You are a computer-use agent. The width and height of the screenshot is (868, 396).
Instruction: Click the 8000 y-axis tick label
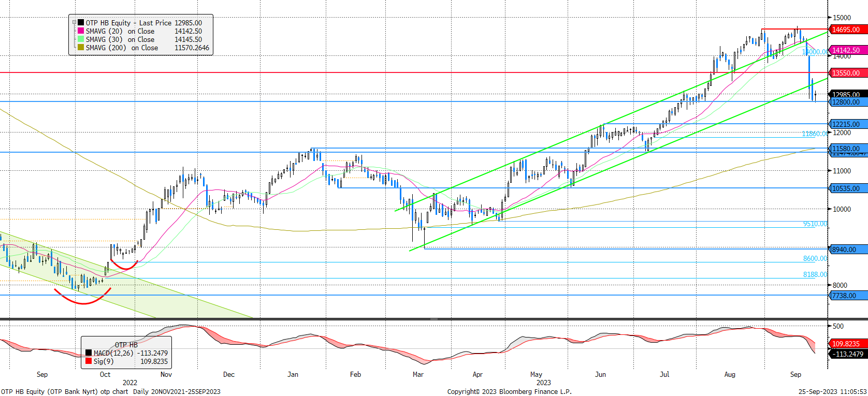coord(840,285)
